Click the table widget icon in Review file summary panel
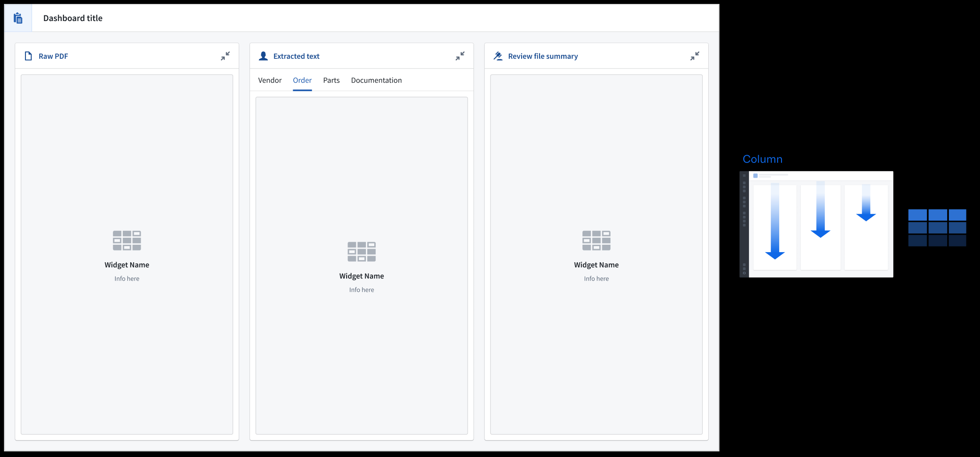The image size is (980, 457). 596,240
